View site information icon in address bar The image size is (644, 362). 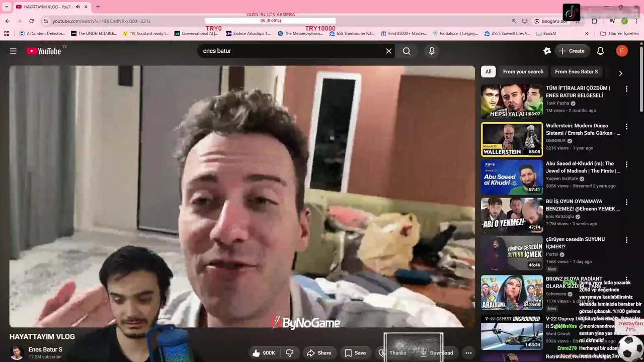45,21
